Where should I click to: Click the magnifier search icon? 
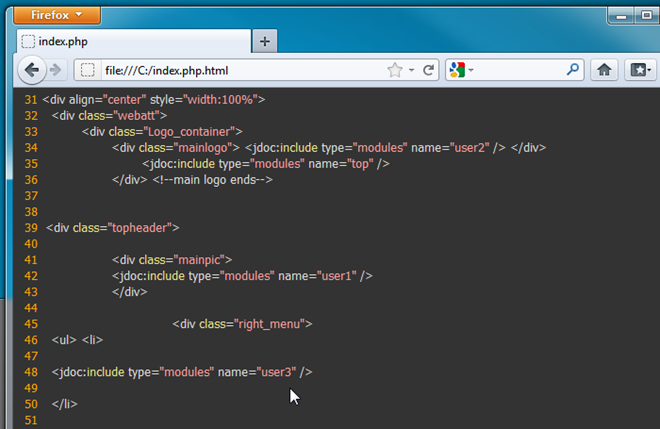[x=572, y=69]
